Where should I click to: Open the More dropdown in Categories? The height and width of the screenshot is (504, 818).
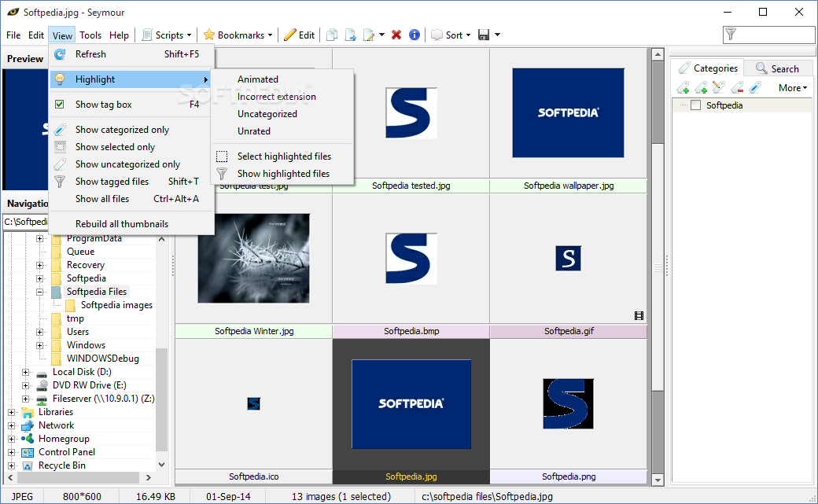[x=793, y=87]
